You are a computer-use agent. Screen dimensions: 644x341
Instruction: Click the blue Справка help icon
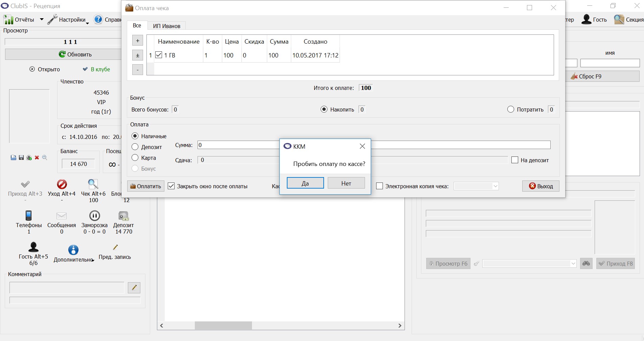point(98,20)
